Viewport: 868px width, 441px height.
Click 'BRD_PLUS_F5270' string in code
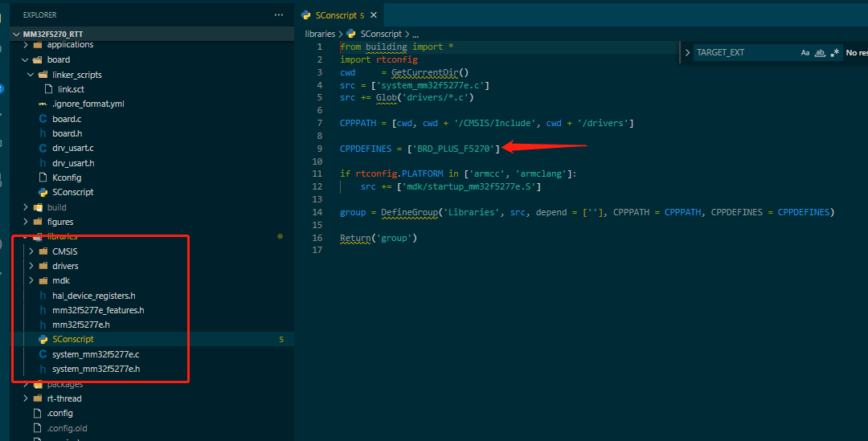tap(453, 149)
